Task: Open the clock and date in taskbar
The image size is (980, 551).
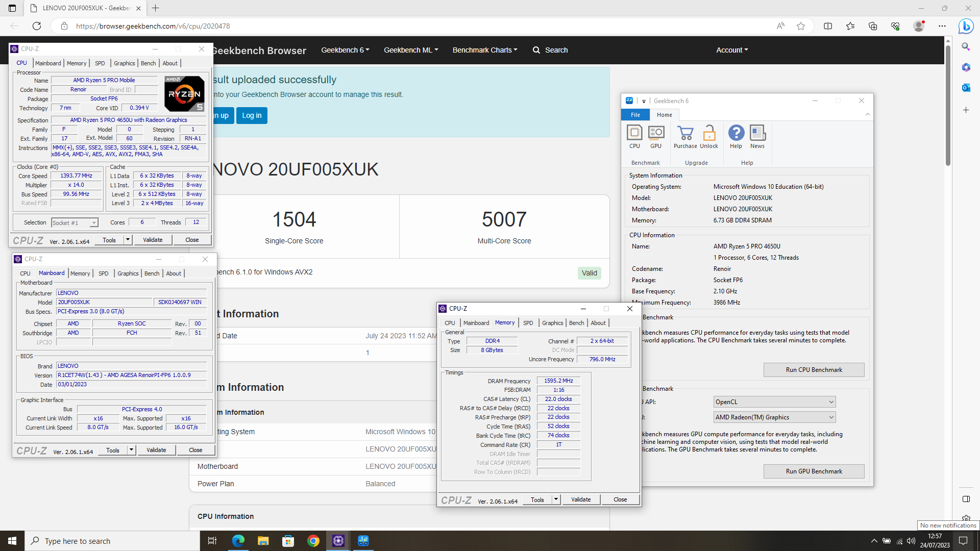Action: coord(935,541)
